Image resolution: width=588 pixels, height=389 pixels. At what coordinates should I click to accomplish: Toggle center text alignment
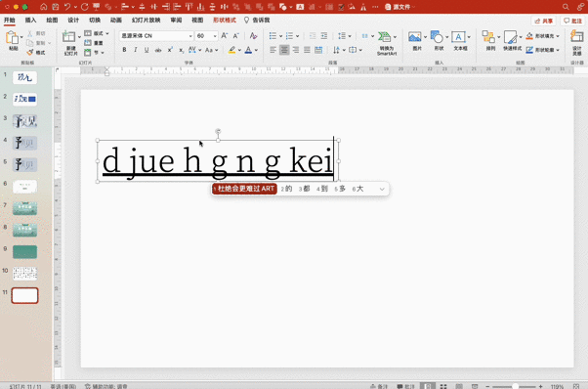(284, 50)
